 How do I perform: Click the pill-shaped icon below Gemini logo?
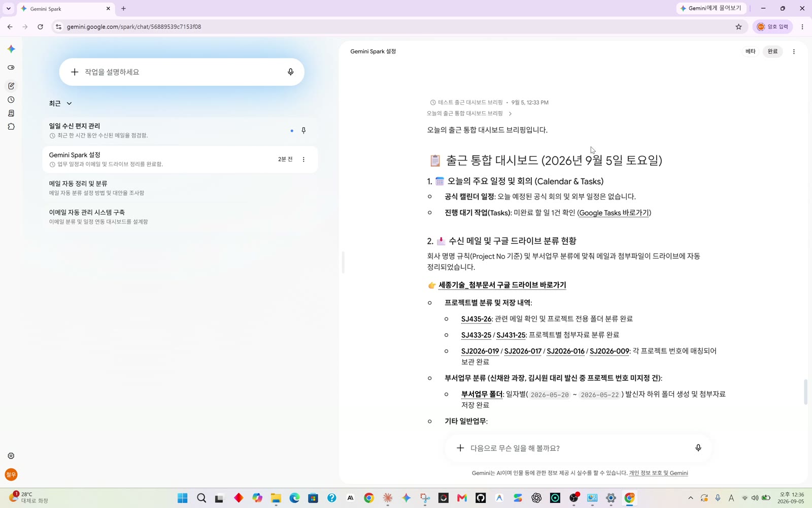point(11,68)
